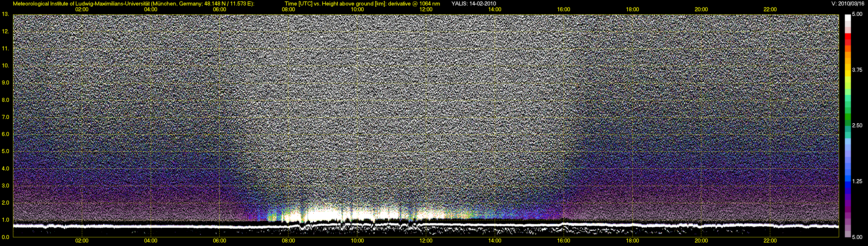
Task: Click 18:00 on the upper time axis
Action: pyautogui.click(x=632, y=10)
